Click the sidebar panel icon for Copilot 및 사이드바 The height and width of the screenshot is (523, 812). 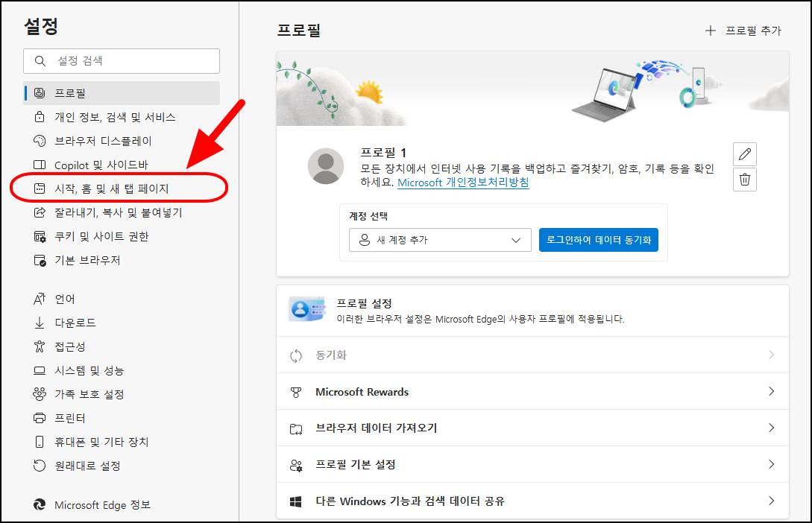pos(40,165)
